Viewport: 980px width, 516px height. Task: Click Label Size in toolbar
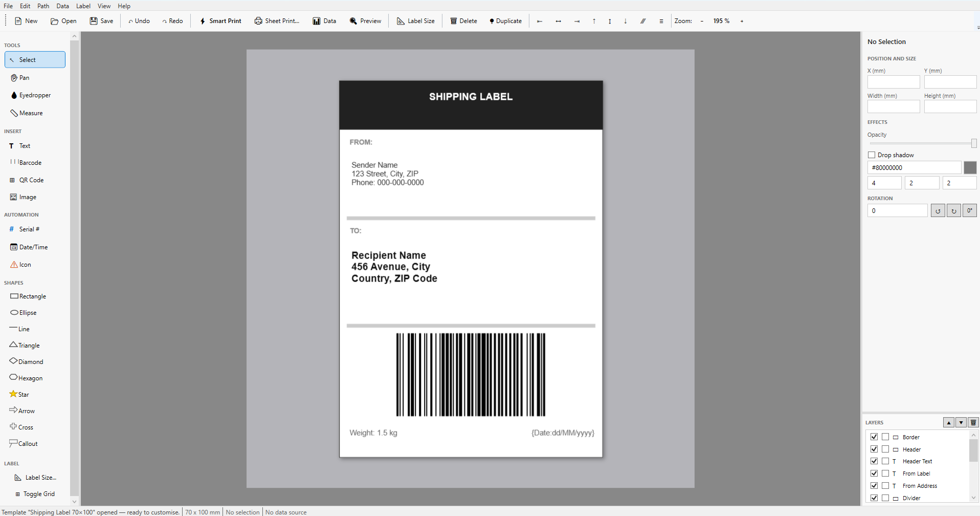click(416, 21)
